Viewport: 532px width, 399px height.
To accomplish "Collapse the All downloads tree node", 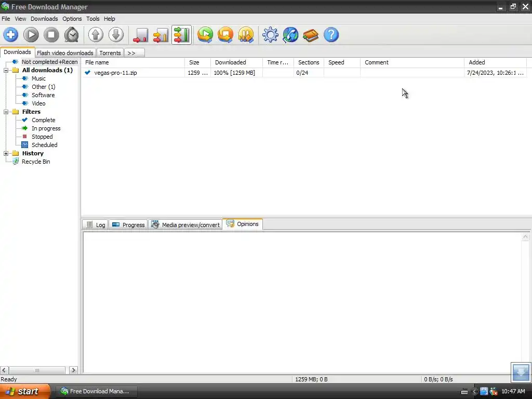I will tap(6, 70).
